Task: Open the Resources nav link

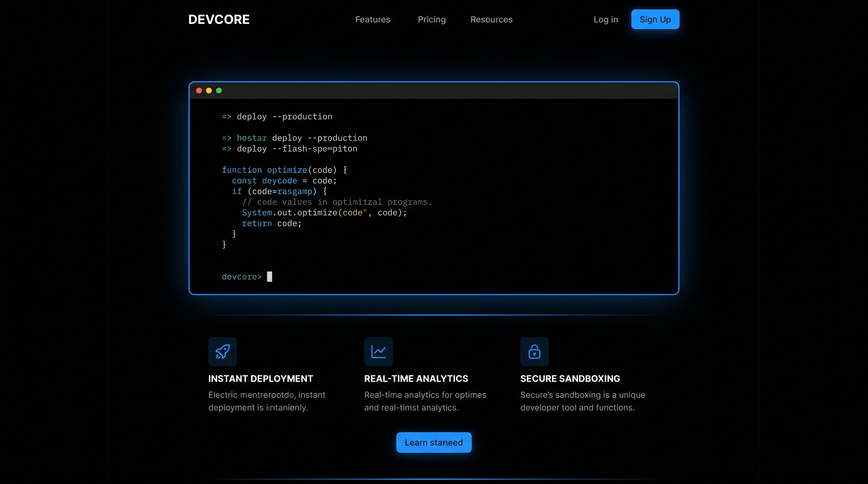Action: point(491,20)
